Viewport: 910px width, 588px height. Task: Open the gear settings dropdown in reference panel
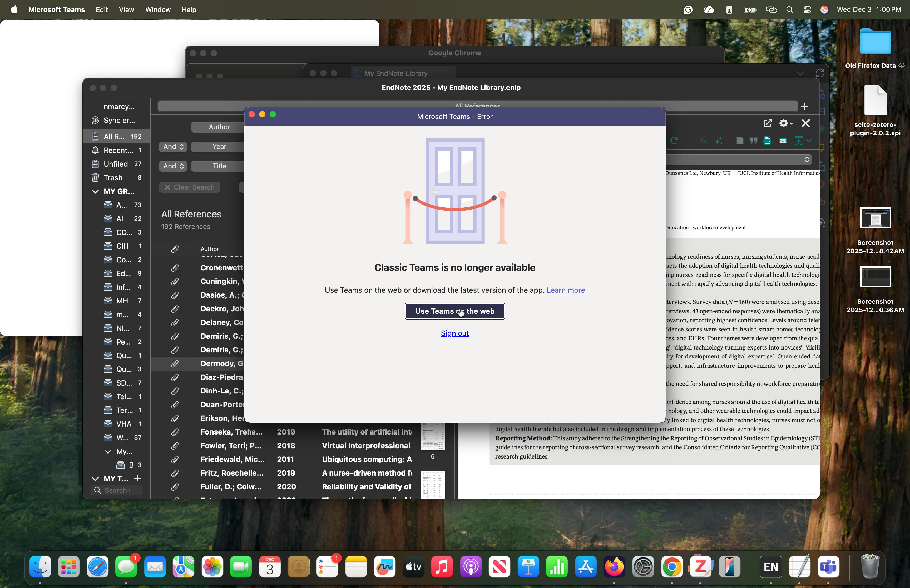tap(786, 123)
